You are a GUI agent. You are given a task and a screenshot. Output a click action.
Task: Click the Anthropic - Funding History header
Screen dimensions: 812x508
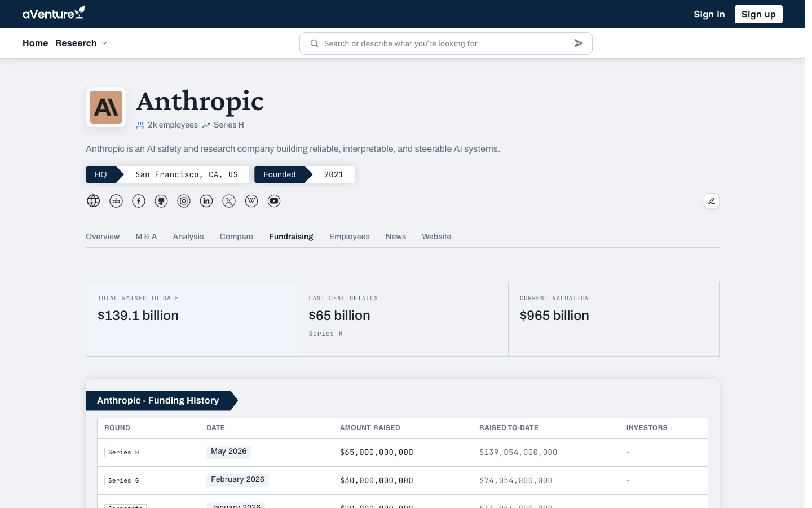[x=158, y=400]
